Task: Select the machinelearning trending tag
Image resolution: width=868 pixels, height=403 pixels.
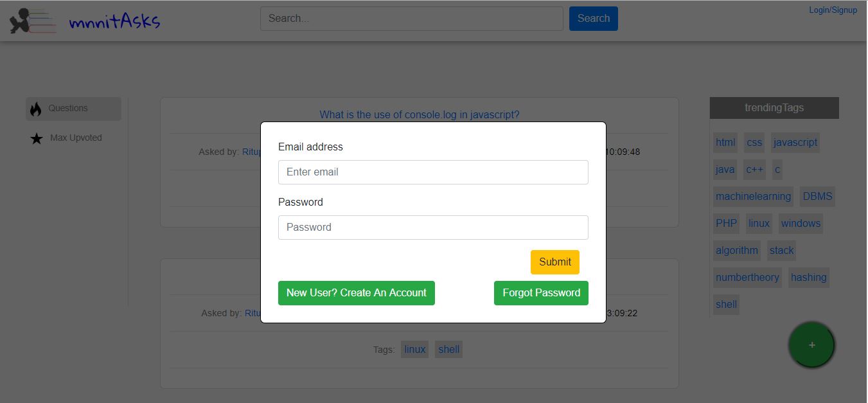Action: (x=754, y=197)
